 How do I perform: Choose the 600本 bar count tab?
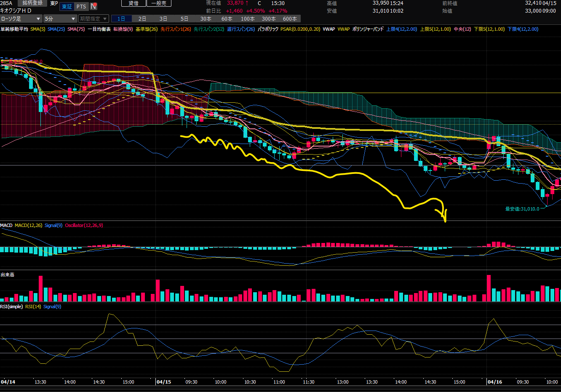click(x=290, y=19)
